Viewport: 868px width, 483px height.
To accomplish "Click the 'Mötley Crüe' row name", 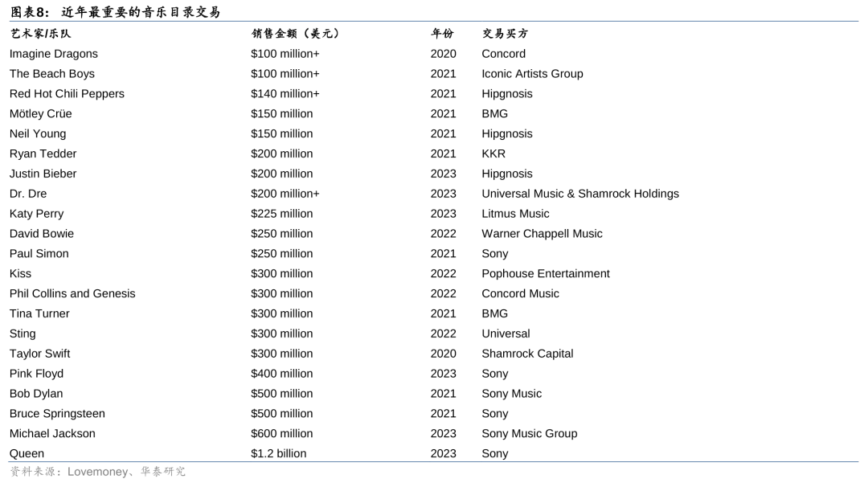I will pos(40,113).
